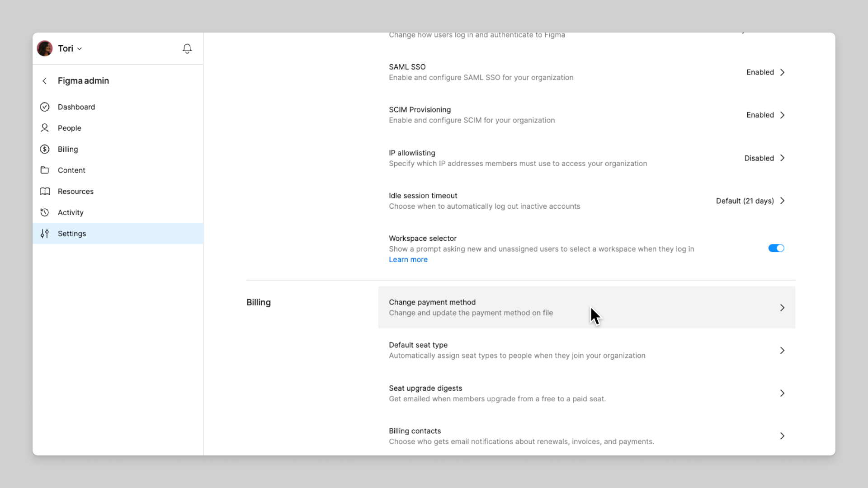The height and width of the screenshot is (488, 868).
Task: Click the Activity icon in sidebar
Action: [x=45, y=212]
